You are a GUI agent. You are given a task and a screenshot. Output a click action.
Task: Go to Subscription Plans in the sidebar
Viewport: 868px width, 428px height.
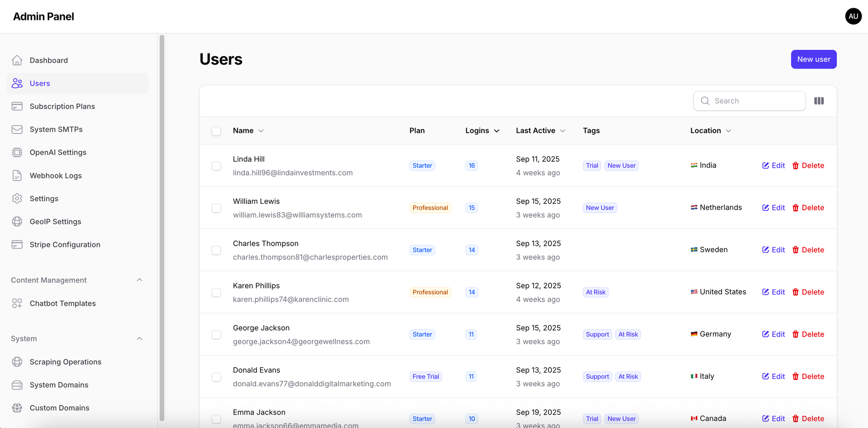pyautogui.click(x=62, y=106)
